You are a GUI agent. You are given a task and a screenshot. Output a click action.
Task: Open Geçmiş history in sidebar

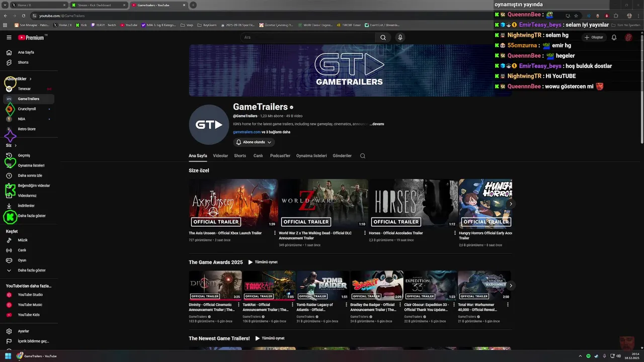28,155
